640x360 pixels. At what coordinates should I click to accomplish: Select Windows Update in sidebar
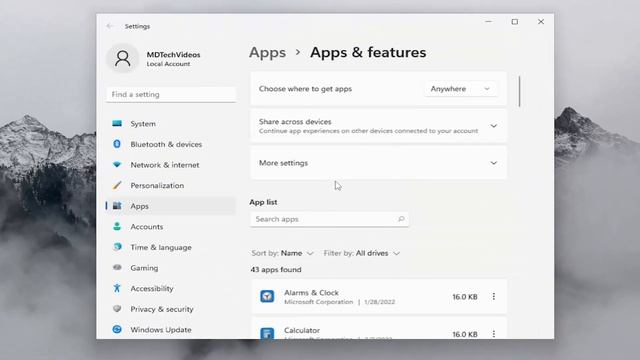click(171, 329)
